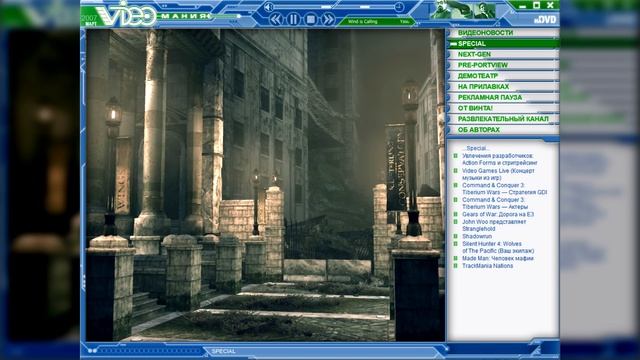
Task: Click the green bullet beside Video Games Live
Action: [456, 171]
